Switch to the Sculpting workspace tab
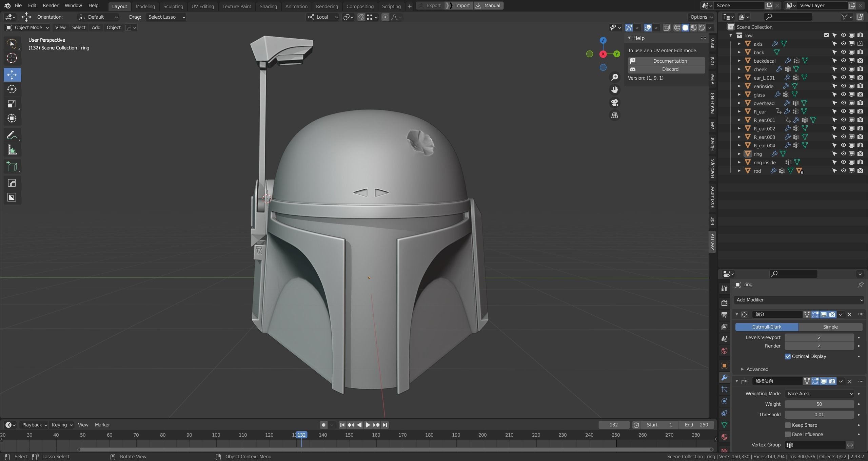The height and width of the screenshot is (461, 868). (x=173, y=6)
